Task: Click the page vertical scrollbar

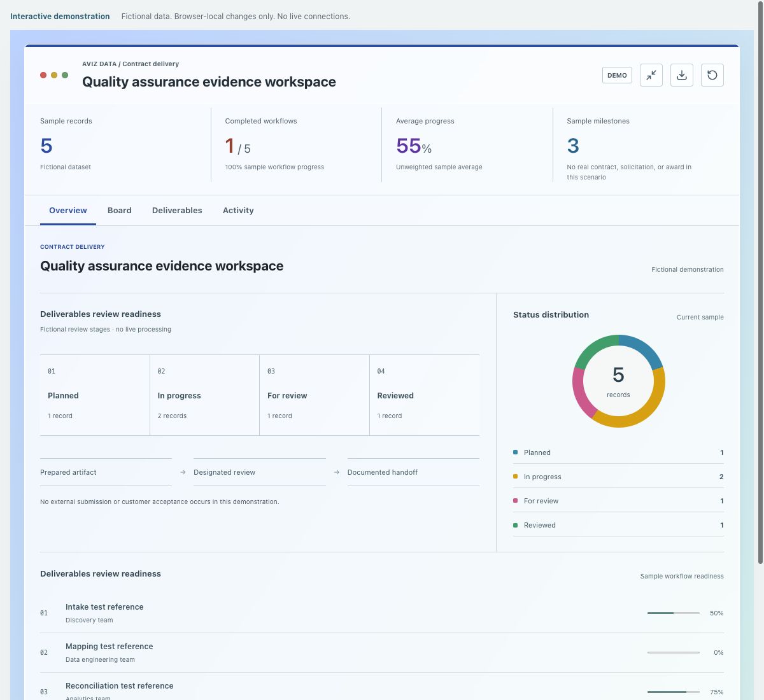Action: tap(760, 283)
